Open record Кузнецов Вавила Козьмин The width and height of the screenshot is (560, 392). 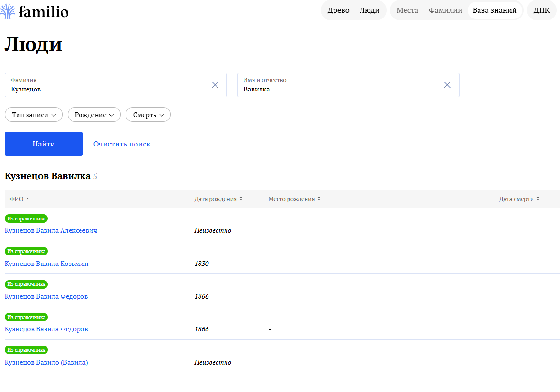tap(46, 264)
